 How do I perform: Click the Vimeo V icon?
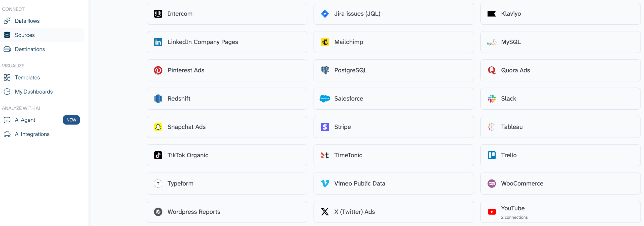pyautogui.click(x=325, y=184)
